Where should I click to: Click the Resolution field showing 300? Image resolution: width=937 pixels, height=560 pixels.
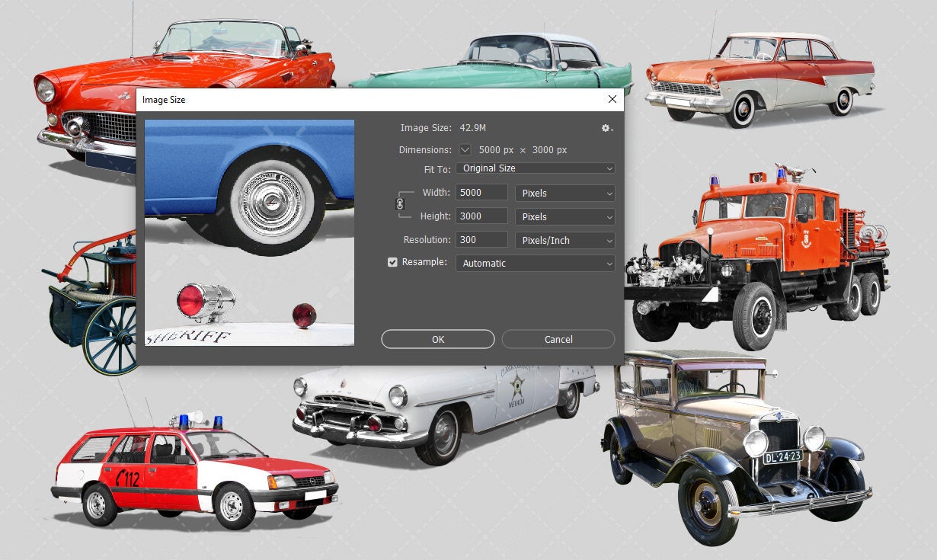(481, 239)
